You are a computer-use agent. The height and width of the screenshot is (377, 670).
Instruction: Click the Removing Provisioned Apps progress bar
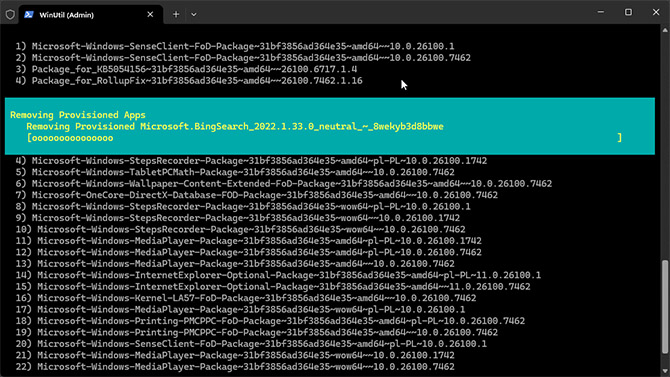(324, 138)
